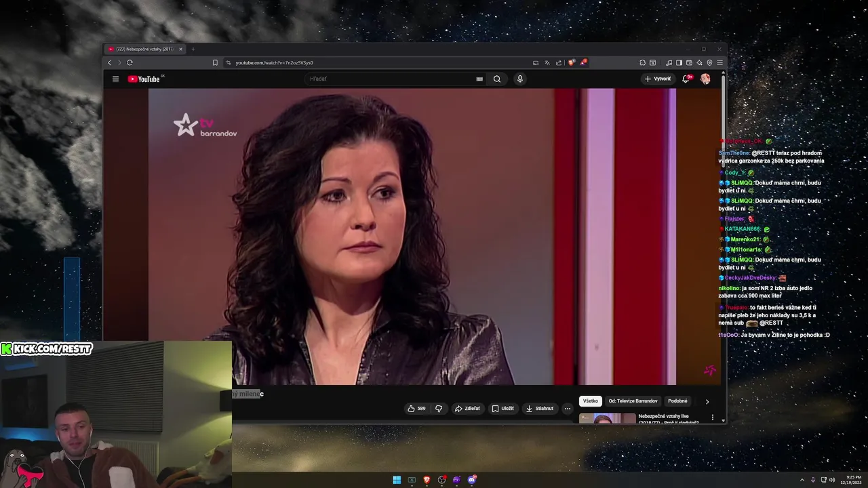Focus the Hľadať search field
The image size is (868, 488).
click(x=390, y=79)
